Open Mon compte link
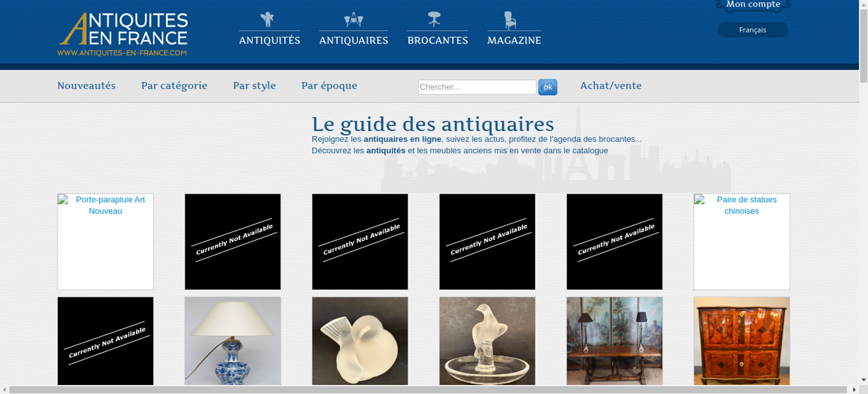This screenshot has width=868, height=394. coord(753,4)
